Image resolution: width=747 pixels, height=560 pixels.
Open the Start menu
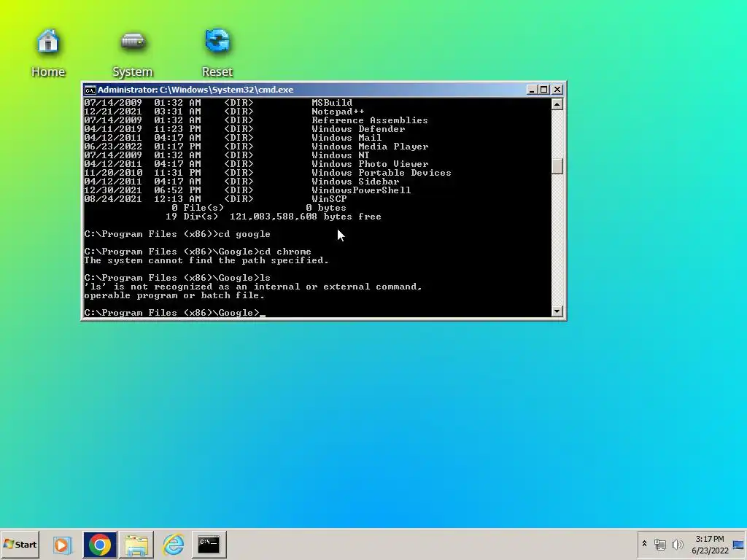point(20,544)
